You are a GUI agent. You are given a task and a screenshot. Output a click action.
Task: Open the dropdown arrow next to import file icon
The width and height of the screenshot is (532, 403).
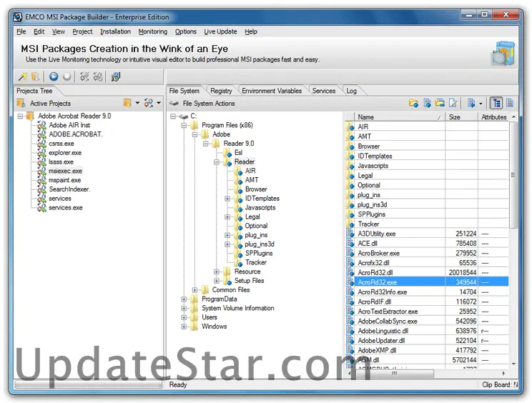coord(481,104)
